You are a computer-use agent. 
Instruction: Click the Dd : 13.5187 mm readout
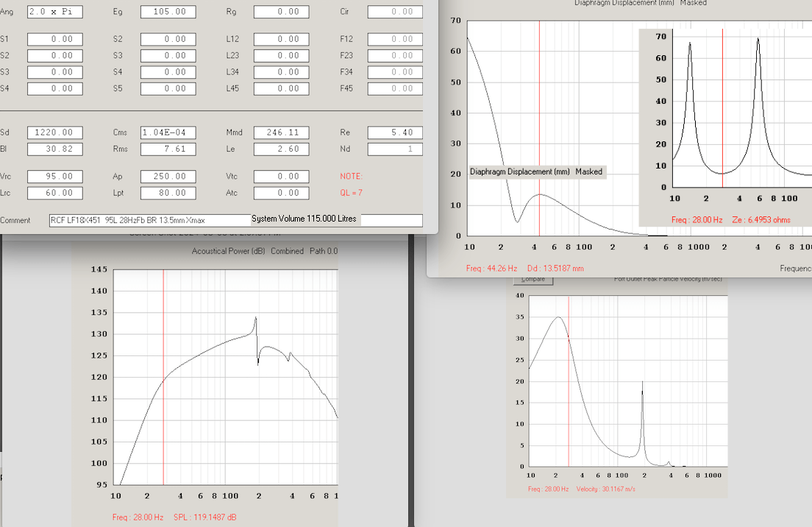tap(555, 269)
